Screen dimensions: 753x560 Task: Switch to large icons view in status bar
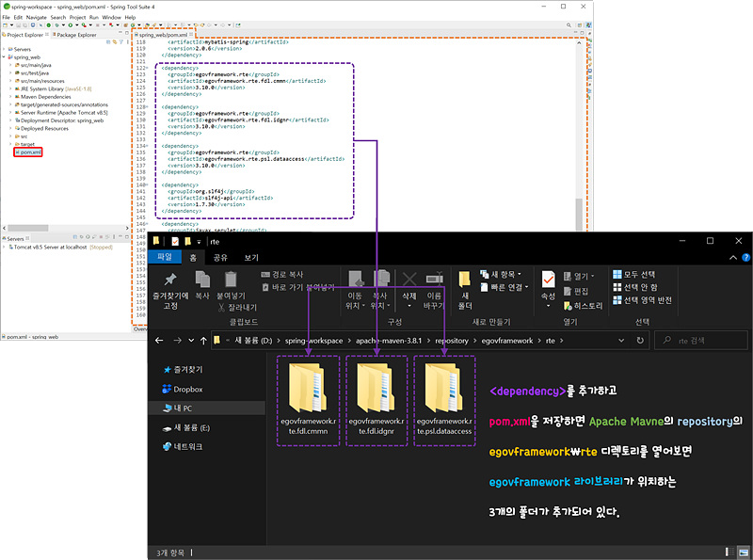(744, 552)
